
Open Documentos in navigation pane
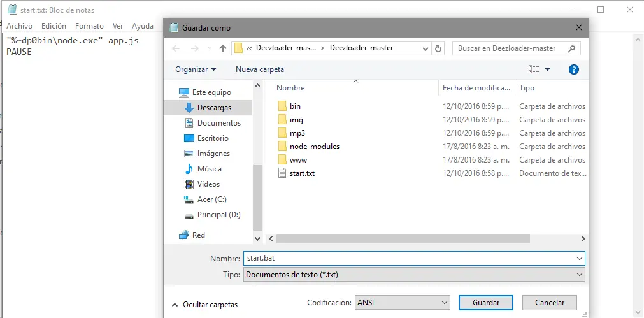(x=213, y=123)
